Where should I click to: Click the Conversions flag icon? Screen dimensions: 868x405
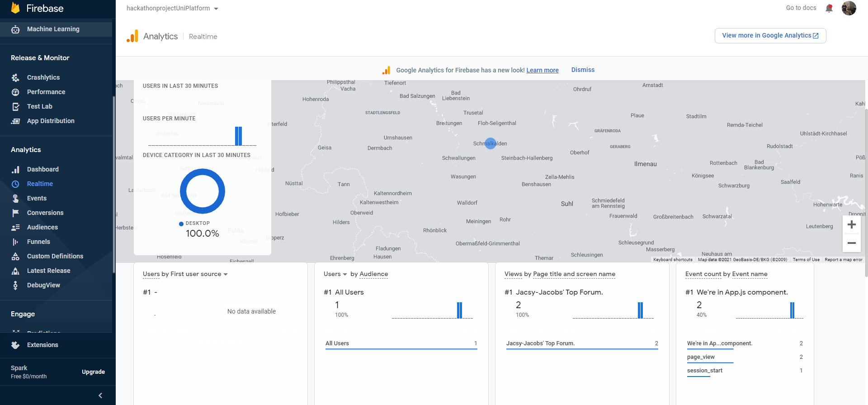(x=15, y=213)
